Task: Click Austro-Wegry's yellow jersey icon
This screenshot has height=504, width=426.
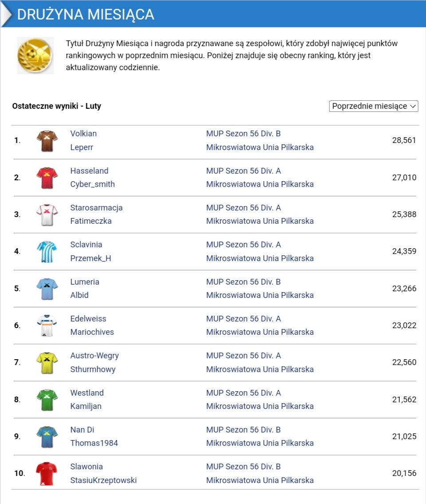Action: 47,363
